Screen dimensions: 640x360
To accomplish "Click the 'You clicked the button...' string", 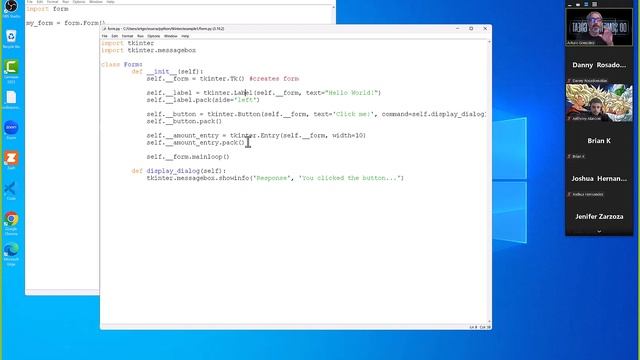I will [349, 178].
